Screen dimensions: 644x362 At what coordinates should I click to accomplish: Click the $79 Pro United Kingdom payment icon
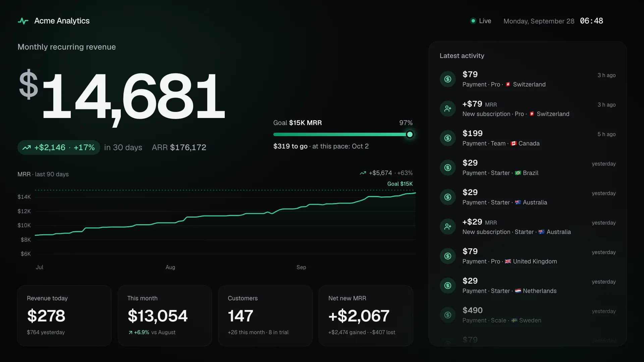point(448,256)
